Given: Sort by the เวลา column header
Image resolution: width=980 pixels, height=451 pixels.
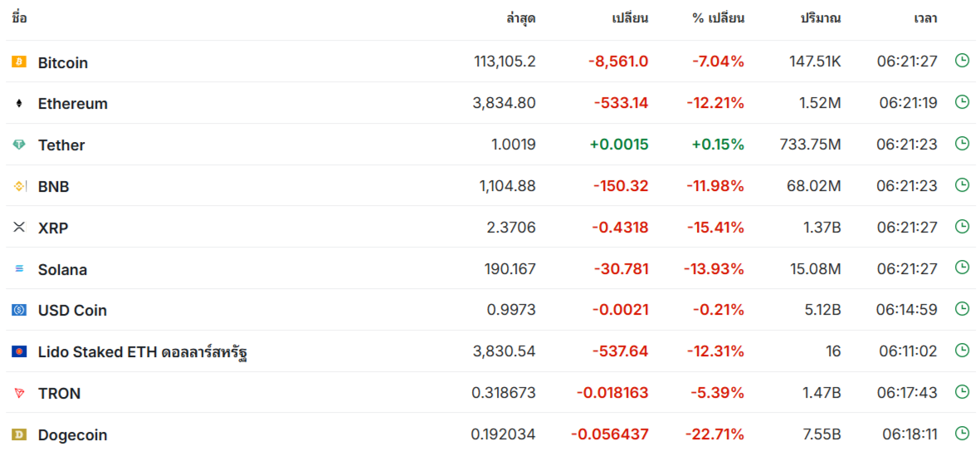Looking at the screenshot, I should click(924, 18).
